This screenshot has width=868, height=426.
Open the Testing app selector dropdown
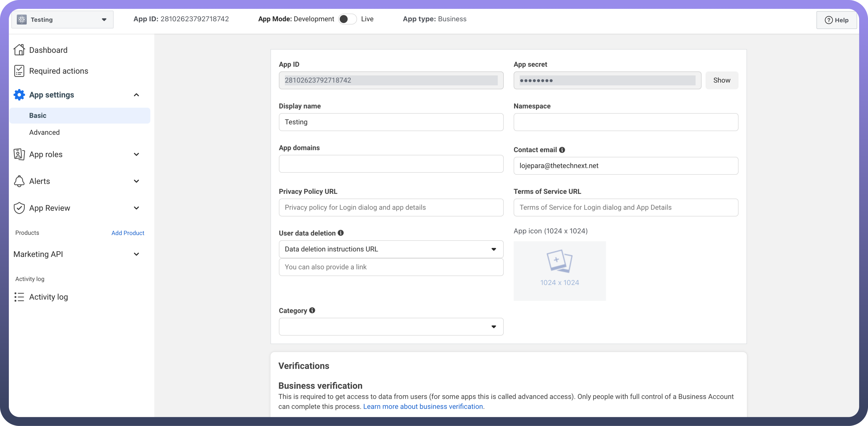[62, 19]
